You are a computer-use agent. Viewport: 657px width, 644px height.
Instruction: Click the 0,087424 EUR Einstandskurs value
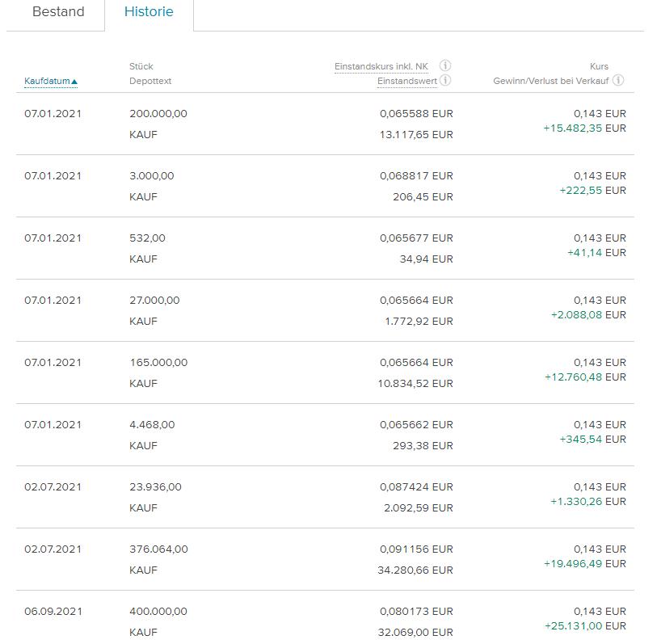pyautogui.click(x=416, y=487)
